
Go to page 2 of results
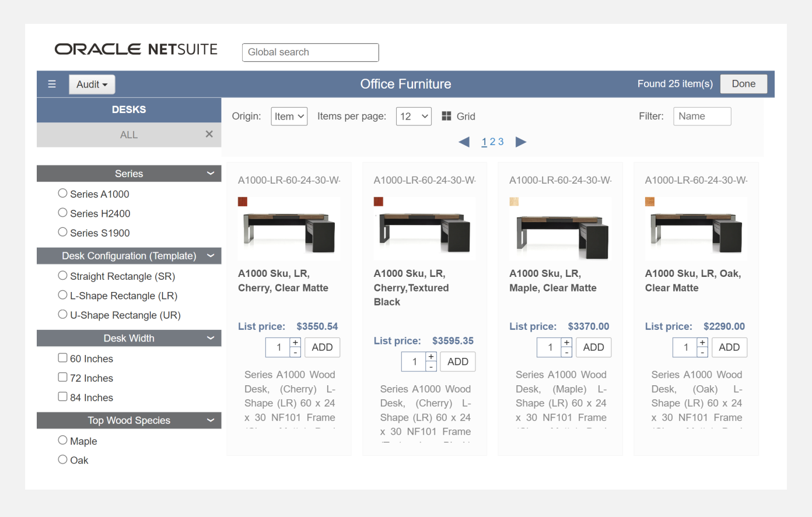click(x=492, y=142)
